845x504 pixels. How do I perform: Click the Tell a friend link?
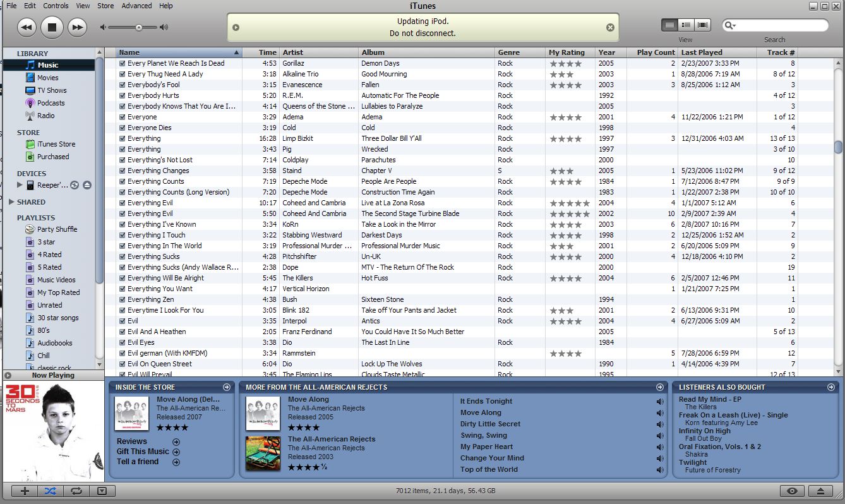(x=138, y=462)
